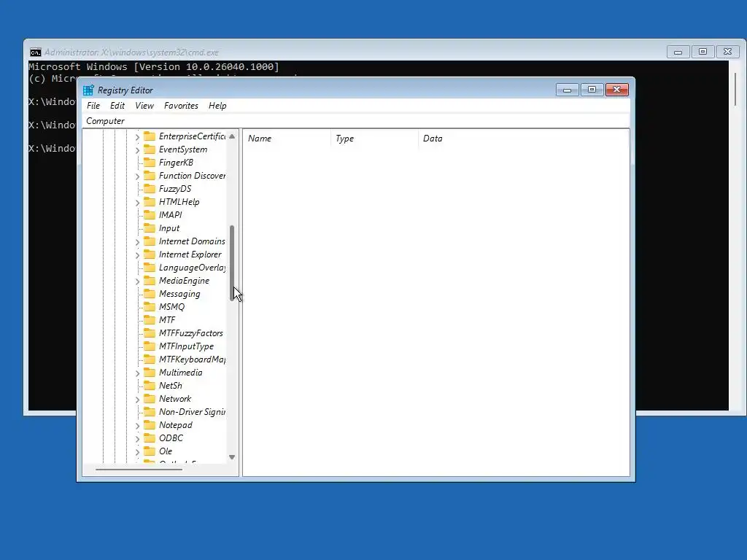
Task: Maximize the Registry Editor window
Action: [x=592, y=90]
